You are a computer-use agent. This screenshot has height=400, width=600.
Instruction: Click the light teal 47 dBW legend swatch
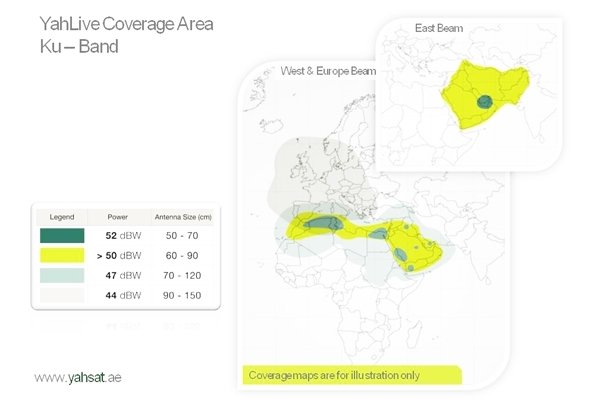point(62,275)
